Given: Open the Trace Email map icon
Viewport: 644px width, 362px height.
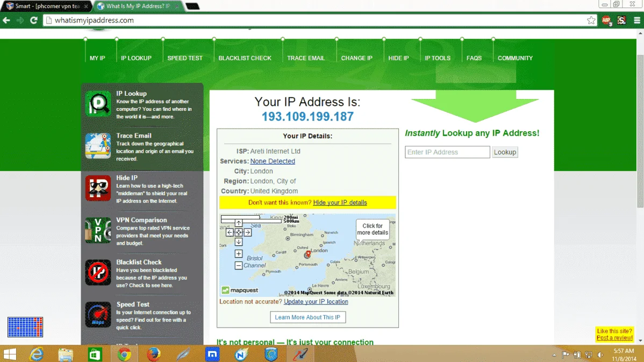Looking at the screenshot, I should (x=98, y=146).
